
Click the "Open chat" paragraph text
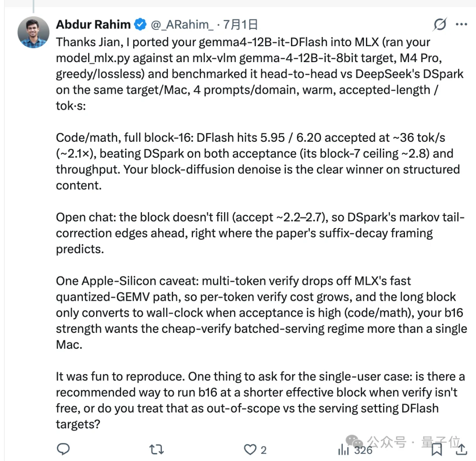click(x=260, y=233)
